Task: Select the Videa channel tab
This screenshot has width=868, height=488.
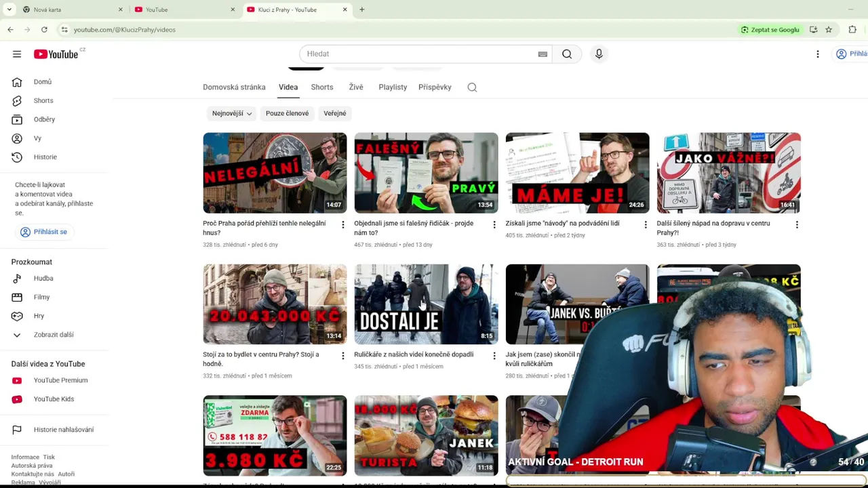Action: coord(288,87)
